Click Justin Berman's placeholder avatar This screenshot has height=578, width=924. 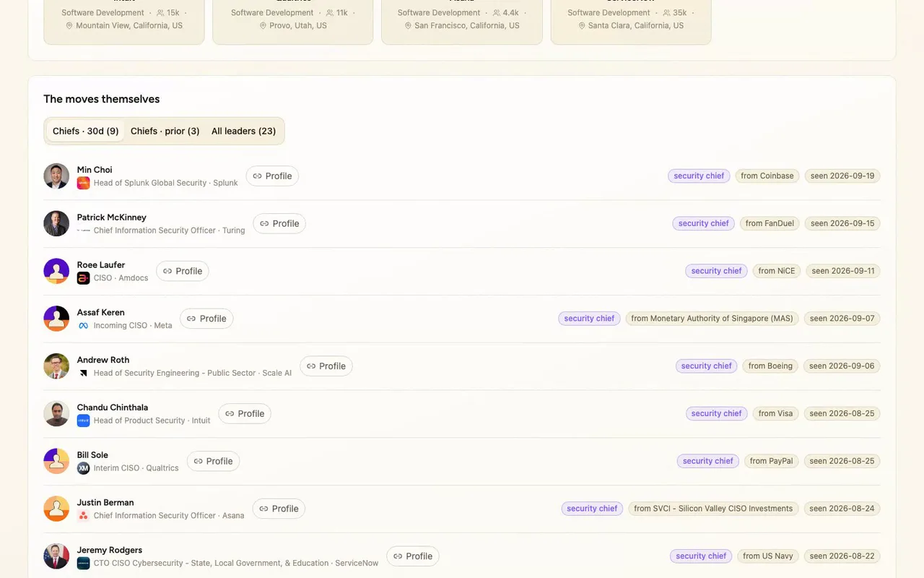(x=56, y=509)
